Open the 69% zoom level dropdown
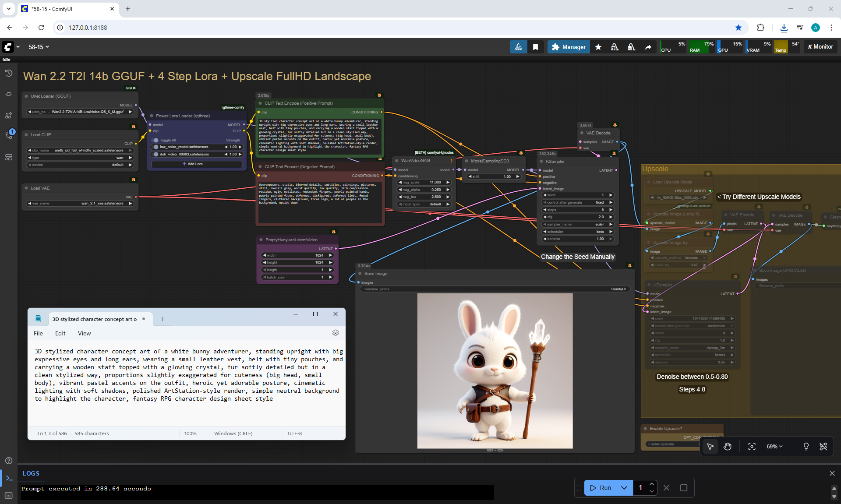Image resolution: width=841 pixels, height=504 pixels. pos(774,447)
